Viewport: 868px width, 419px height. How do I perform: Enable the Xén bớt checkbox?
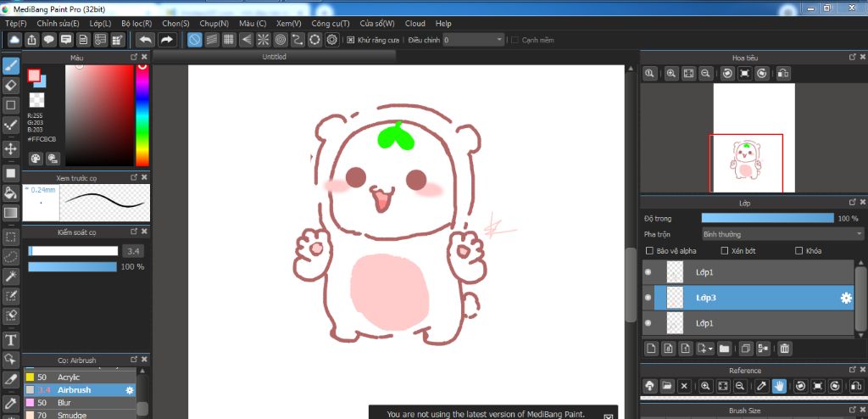point(724,251)
